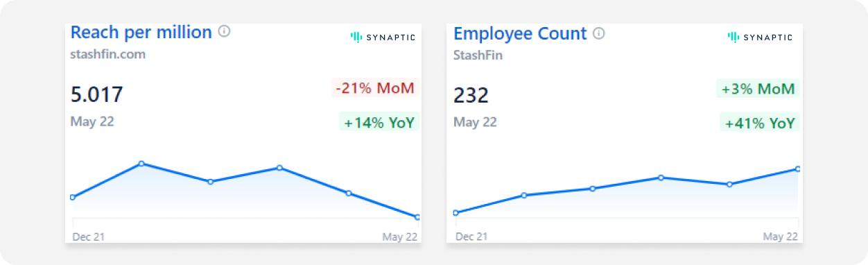
Task: Select the Employee chart first data point
Action: click(x=455, y=213)
